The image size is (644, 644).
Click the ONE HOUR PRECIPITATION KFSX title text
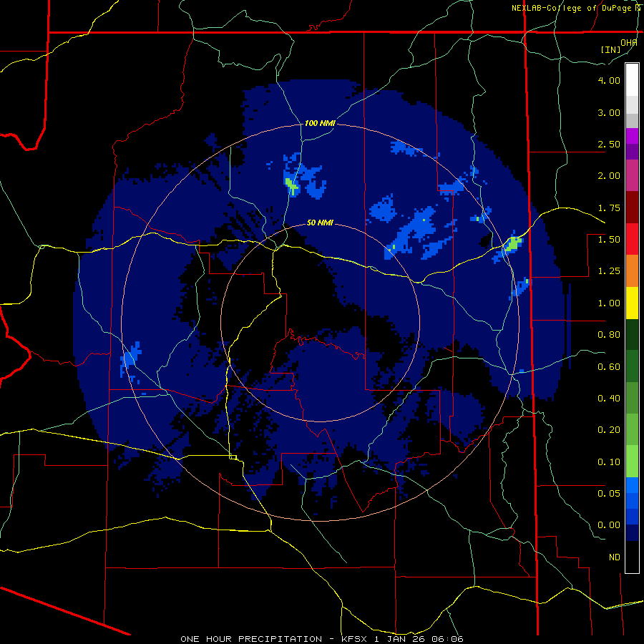(322, 639)
